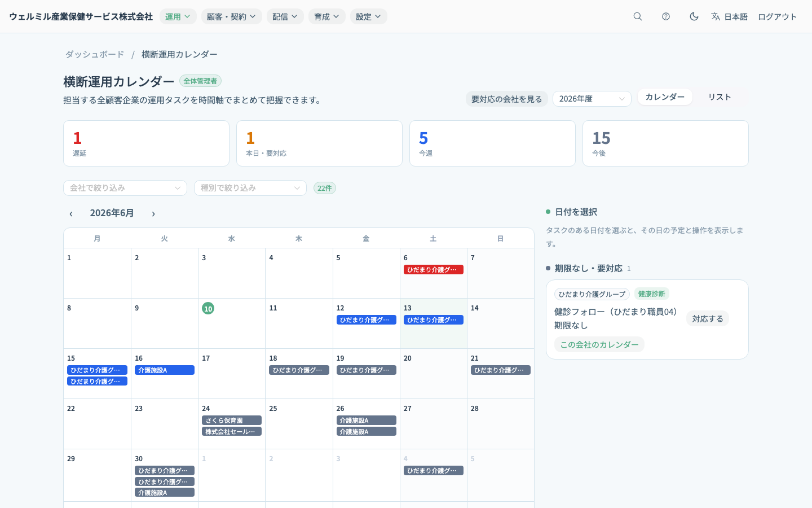Open first 介護施設A event on June 26
This screenshot has width=812, height=508.
[x=366, y=421]
